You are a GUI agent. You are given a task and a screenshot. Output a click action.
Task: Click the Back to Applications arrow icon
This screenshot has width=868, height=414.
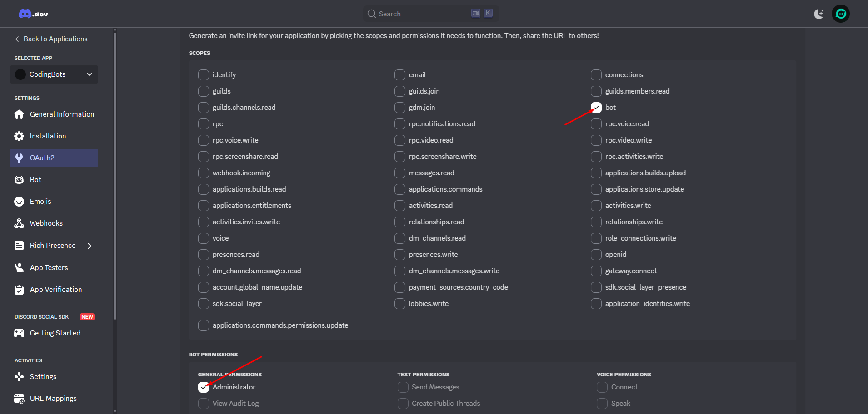pyautogui.click(x=18, y=39)
